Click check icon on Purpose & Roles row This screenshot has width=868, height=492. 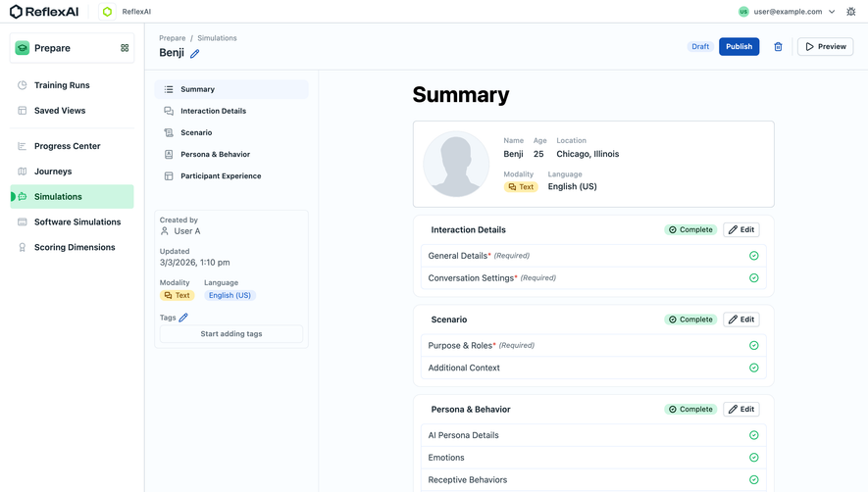point(754,345)
